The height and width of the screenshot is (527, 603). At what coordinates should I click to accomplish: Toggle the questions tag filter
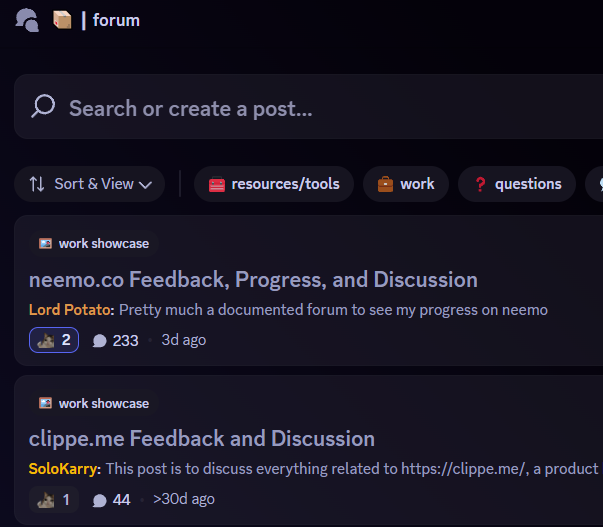point(517,184)
